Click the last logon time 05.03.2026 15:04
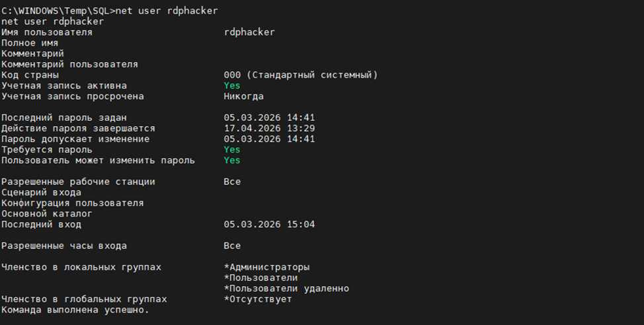The width and height of the screenshot is (644, 325). (x=269, y=224)
